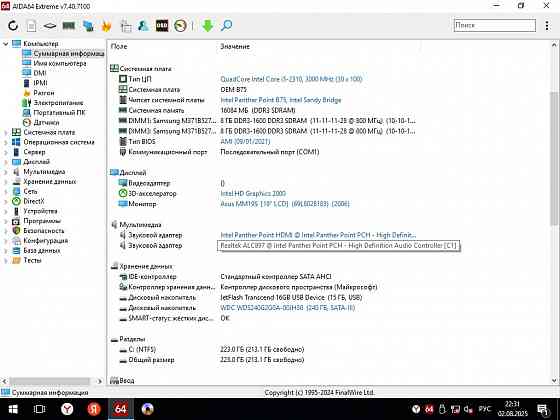The height and width of the screenshot is (420, 560).
Task: Expand the Системная плата tree node
Action: point(5,132)
